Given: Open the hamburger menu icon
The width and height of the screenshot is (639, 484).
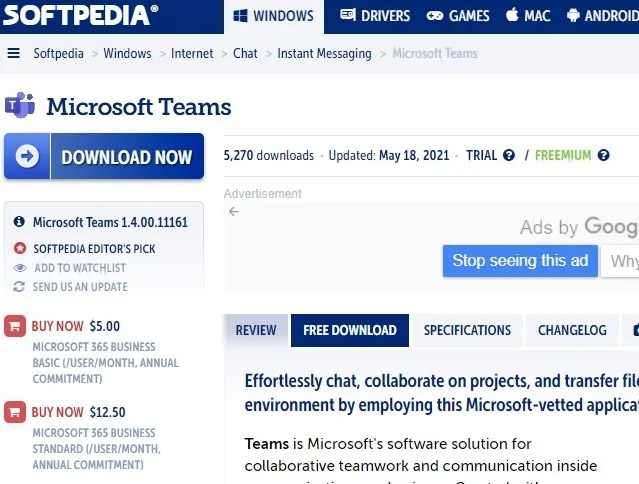Looking at the screenshot, I should 13,54.
